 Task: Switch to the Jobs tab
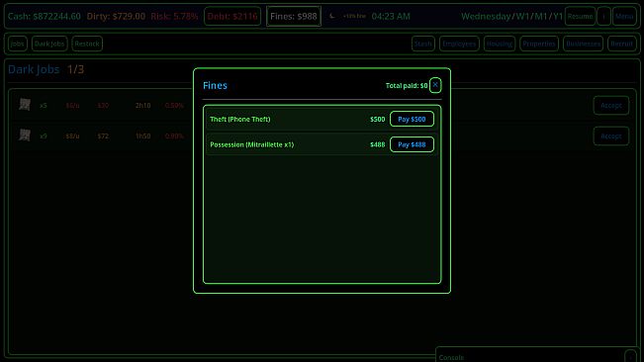click(x=17, y=44)
